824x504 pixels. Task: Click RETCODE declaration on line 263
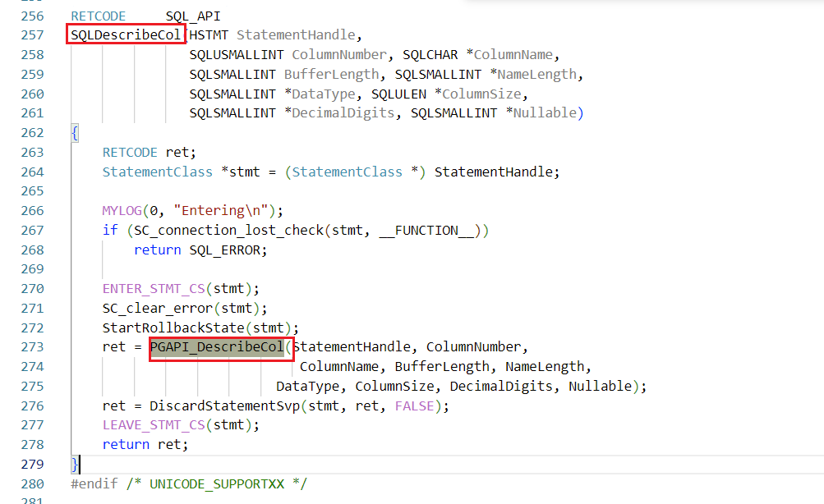pyautogui.click(x=130, y=152)
